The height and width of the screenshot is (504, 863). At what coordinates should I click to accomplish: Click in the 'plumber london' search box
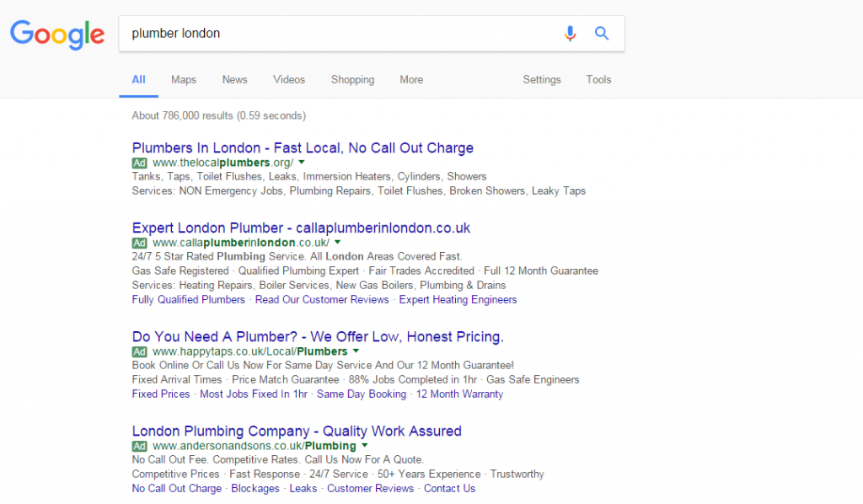click(337, 34)
